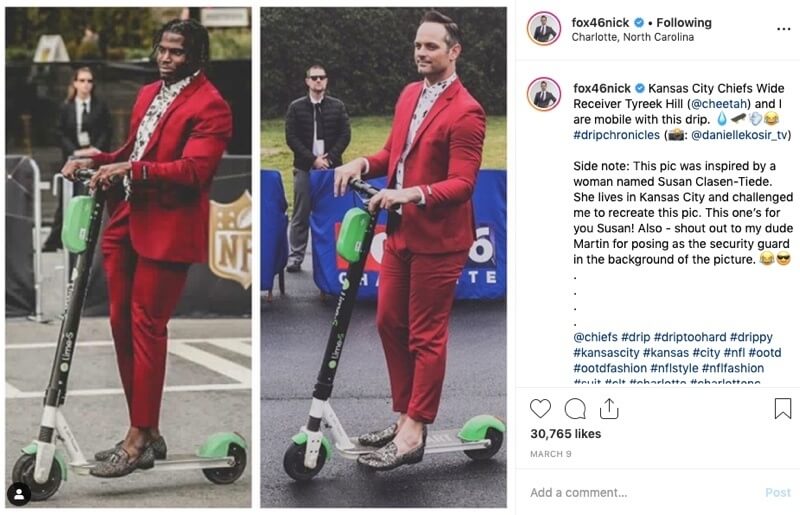Open the #driptoohard hashtag

coord(690,337)
